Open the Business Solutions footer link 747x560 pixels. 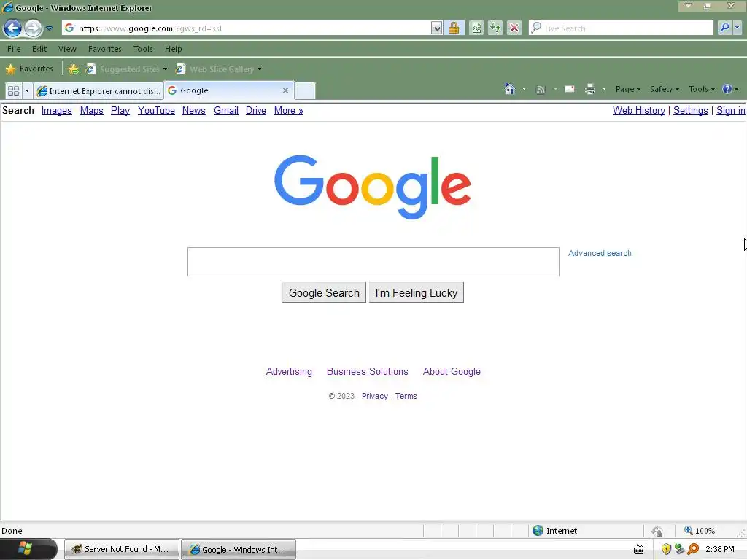[368, 371]
